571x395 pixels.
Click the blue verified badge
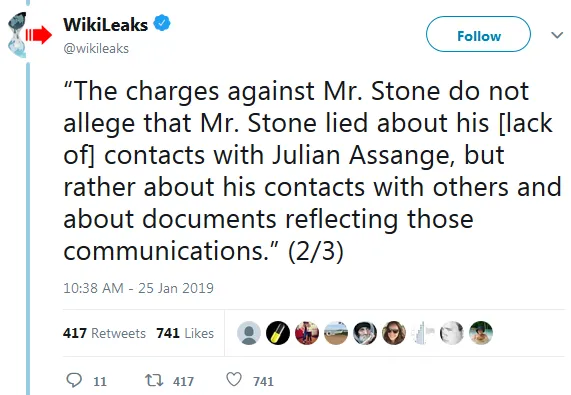coord(162,24)
